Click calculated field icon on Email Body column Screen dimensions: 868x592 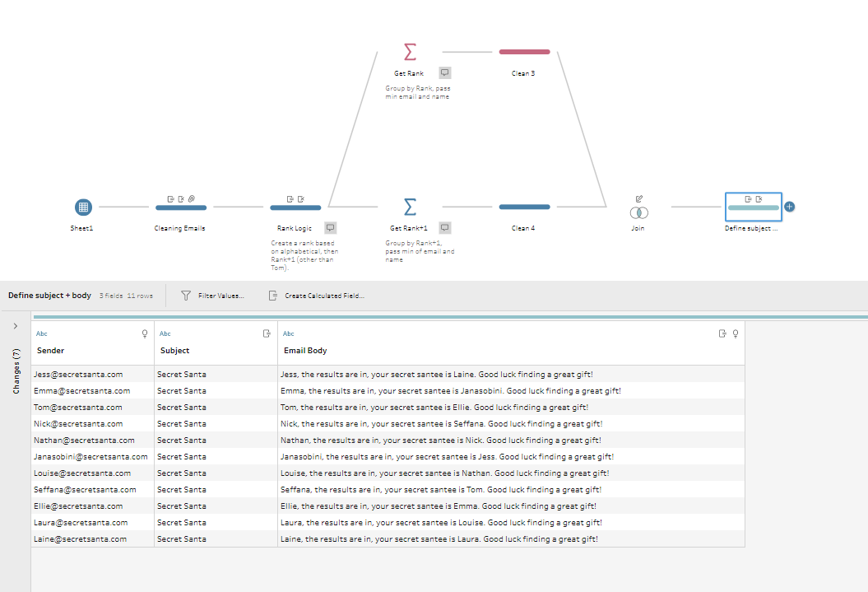(x=722, y=333)
